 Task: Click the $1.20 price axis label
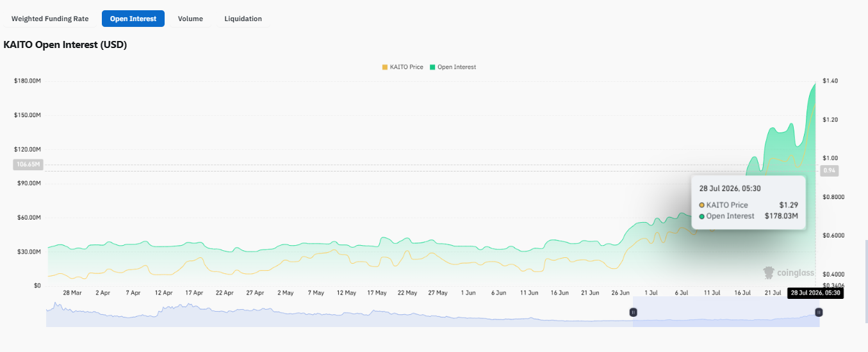[830, 120]
